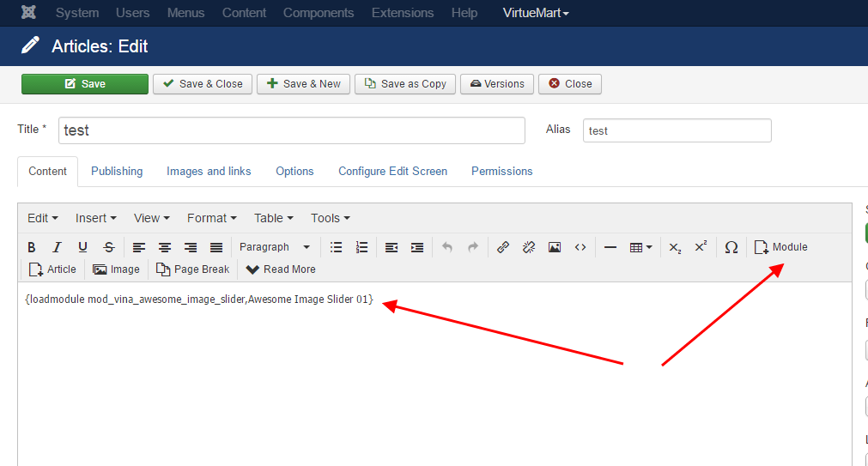This screenshot has width=868, height=466.
Task: Click into the Alias input field
Action: pos(677,130)
